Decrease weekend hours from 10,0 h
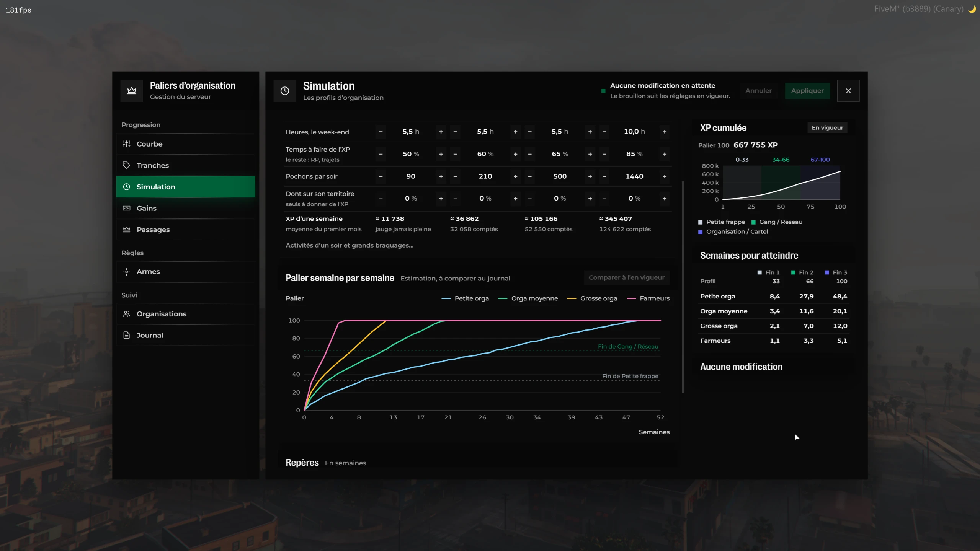The width and height of the screenshot is (980, 551). [x=604, y=132]
